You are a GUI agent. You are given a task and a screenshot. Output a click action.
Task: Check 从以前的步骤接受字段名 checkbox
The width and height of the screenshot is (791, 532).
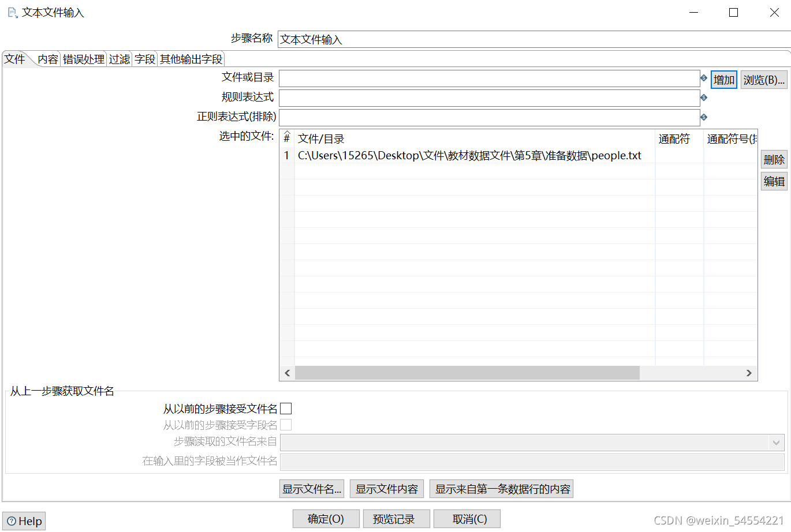(x=286, y=425)
